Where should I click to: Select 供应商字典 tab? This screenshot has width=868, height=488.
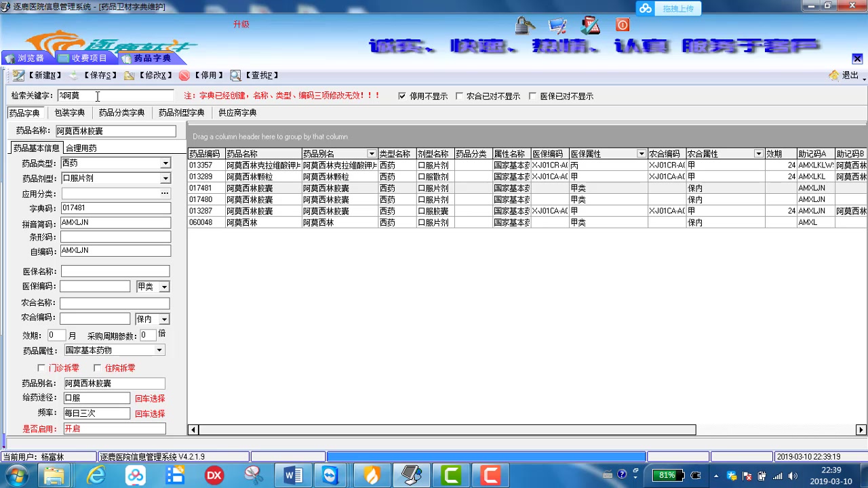[x=237, y=113]
